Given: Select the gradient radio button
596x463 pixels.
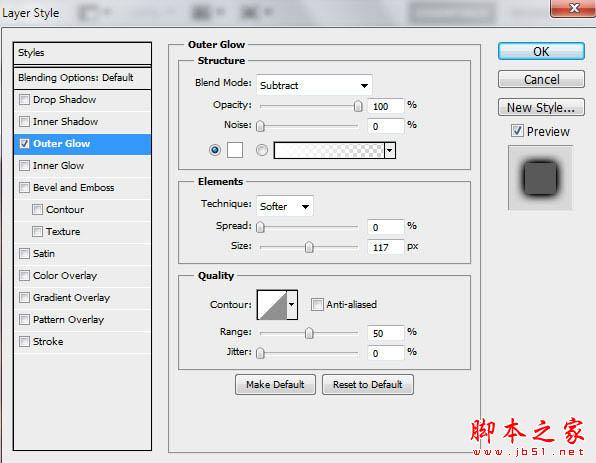Looking at the screenshot, I should click(x=262, y=150).
